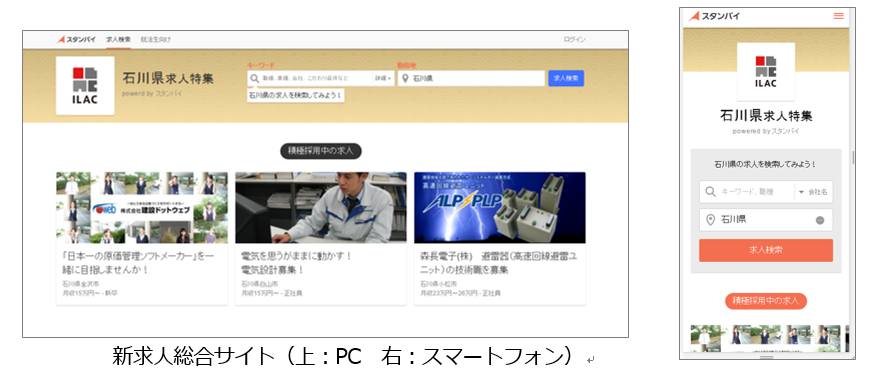Viewport: 875px width, 376px height.
Task: Open the 会社名 dropdown in mobile search
Action: tap(814, 191)
